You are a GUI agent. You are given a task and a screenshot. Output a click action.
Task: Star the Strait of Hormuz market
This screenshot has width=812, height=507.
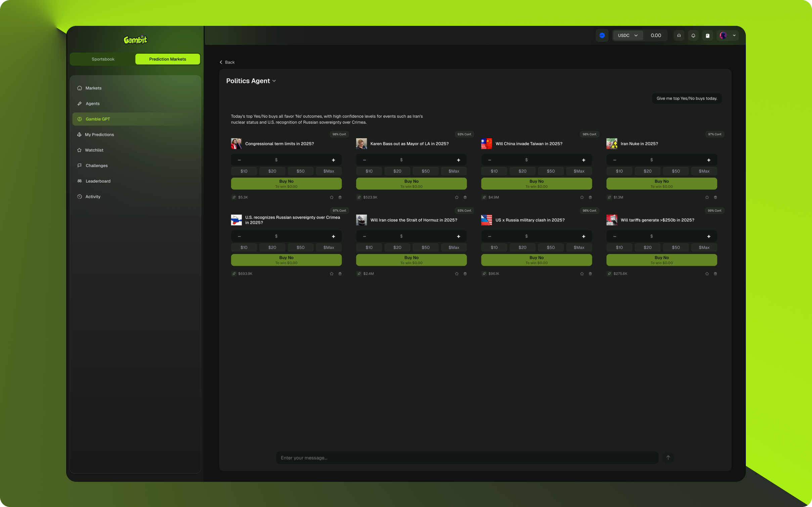click(457, 274)
